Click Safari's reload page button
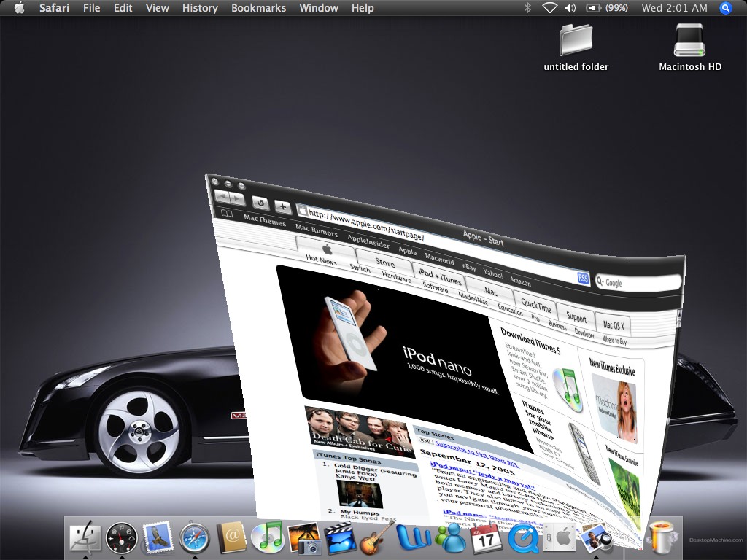Viewport: 747px width, 560px height. pyautogui.click(x=260, y=203)
